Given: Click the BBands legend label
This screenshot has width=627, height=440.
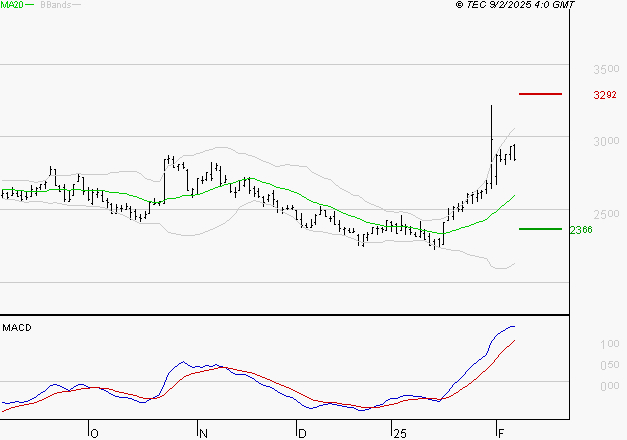Looking at the screenshot, I should click(56, 5).
